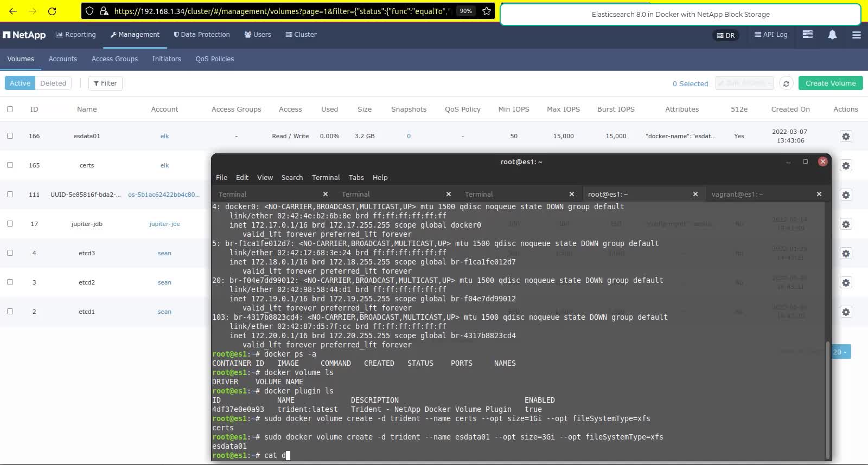Click the NetApp logo
Image resolution: width=868 pixels, height=465 pixels.
tap(24, 35)
